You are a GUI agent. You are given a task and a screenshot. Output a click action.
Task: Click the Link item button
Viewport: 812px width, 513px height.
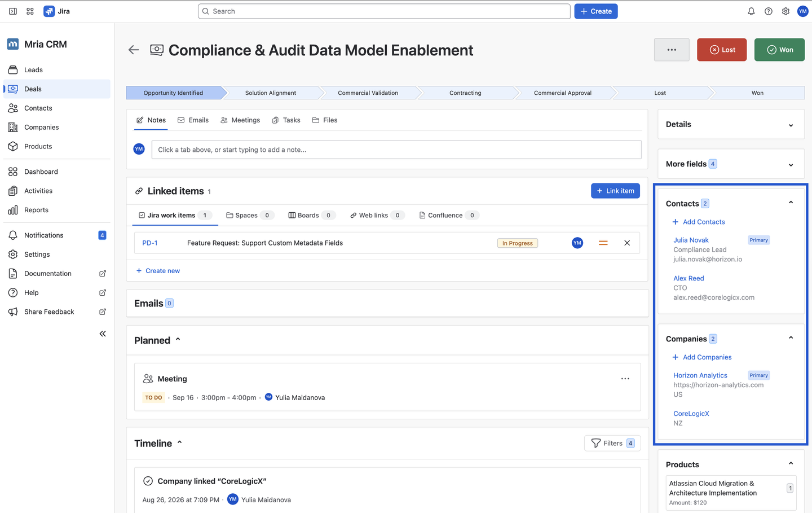pyautogui.click(x=615, y=191)
